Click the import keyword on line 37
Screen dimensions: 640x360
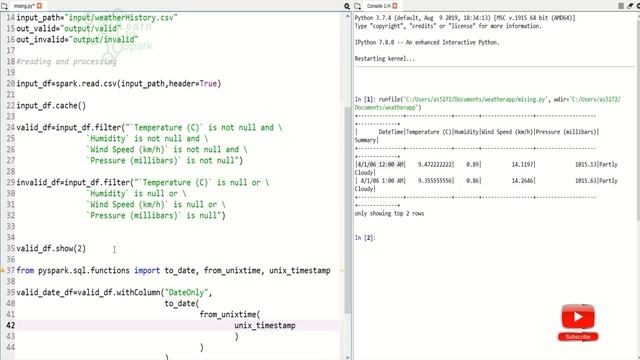click(x=147, y=270)
